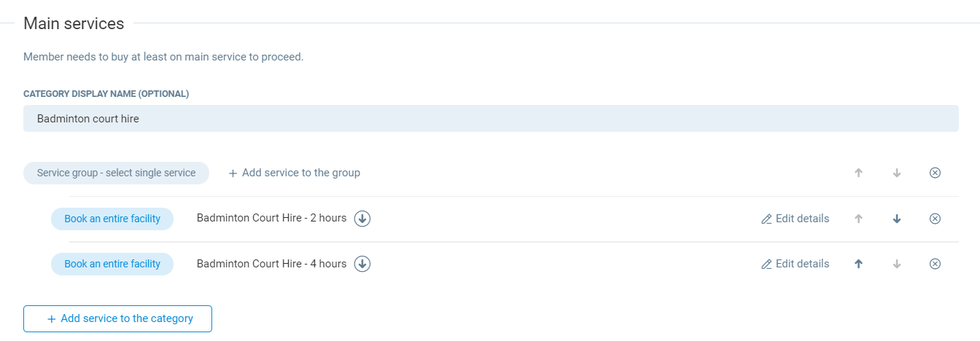Remove Badminton Court Hire - 2 hours
Image resolution: width=980 pixels, height=341 pixels.
(935, 219)
